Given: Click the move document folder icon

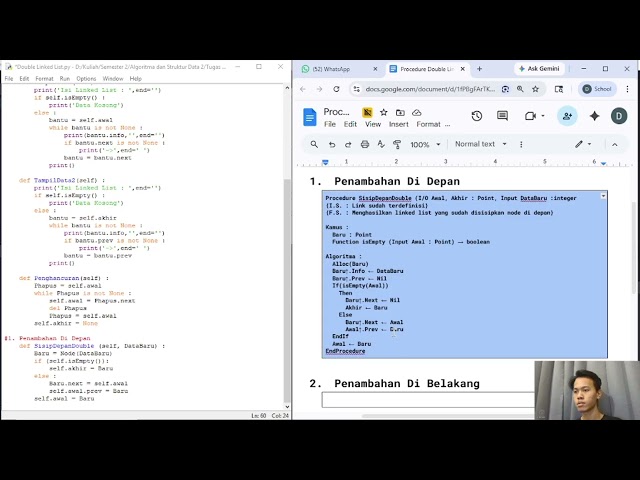Looking at the screenshot, I should tap(400, 112).
